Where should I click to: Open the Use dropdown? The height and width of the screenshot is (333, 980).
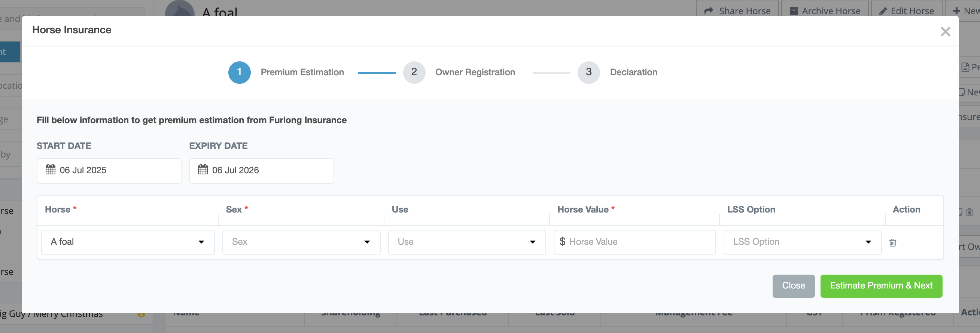click(x=466, y=242)
